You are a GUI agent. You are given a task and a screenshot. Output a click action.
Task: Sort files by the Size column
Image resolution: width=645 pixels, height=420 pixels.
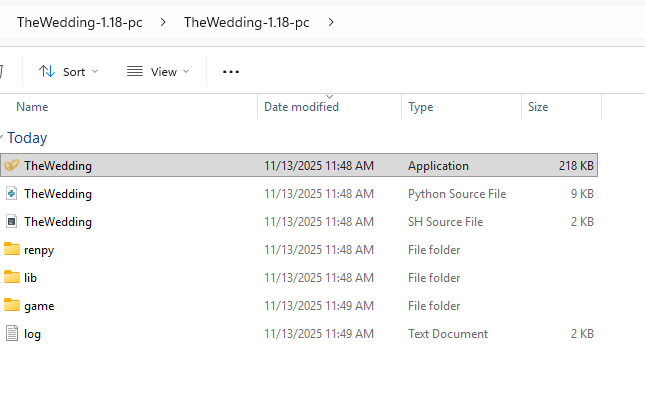coord(538,107)
